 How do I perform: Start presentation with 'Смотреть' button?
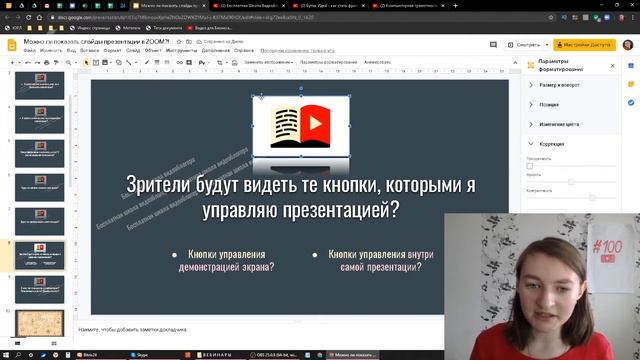click(x=524, y=45)
